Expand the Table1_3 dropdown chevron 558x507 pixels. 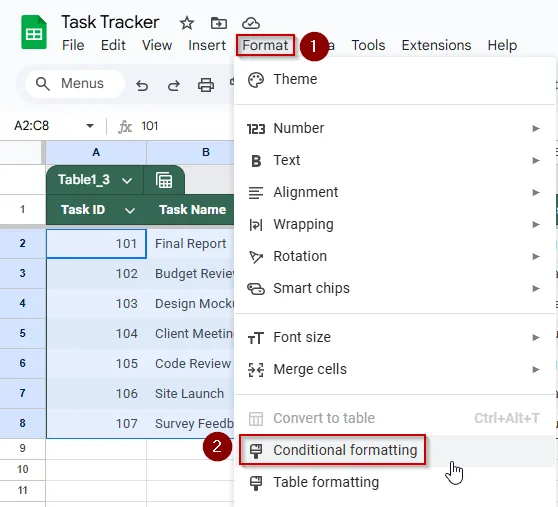(127, 180)
